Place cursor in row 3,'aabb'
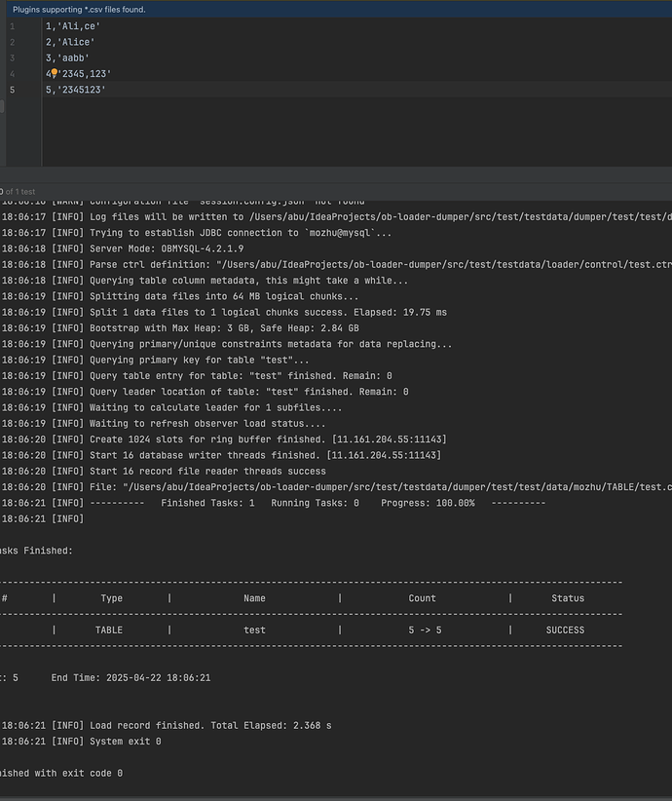672x801 pixels. tap(67, 57)
